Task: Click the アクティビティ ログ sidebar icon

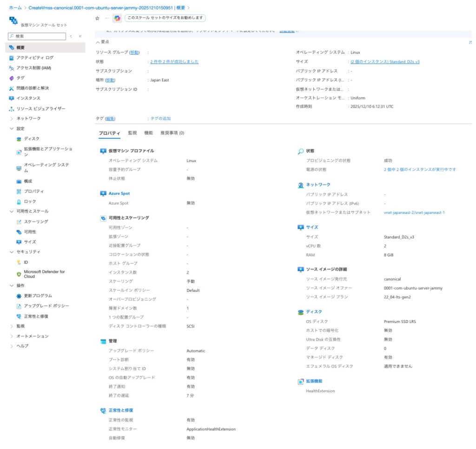Action: 12,58
